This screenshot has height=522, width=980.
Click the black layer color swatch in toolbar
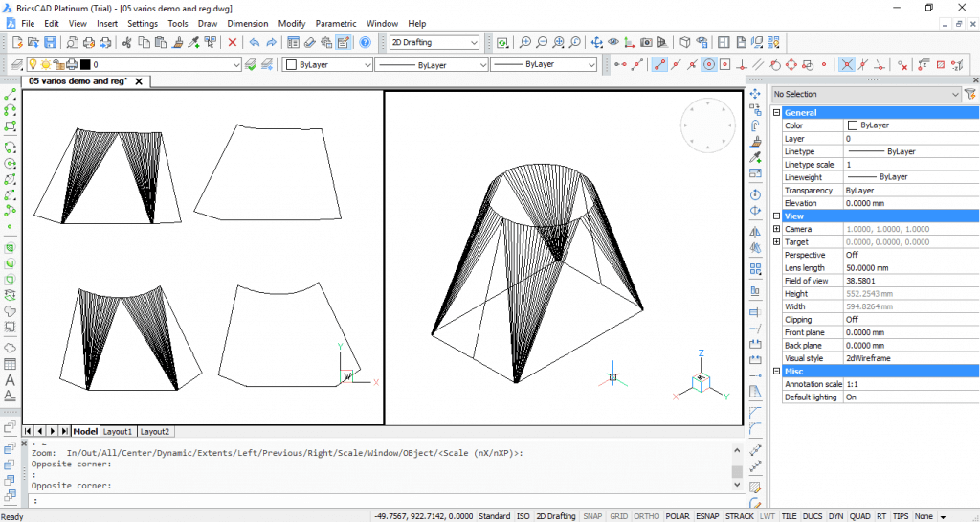(85, 64)
